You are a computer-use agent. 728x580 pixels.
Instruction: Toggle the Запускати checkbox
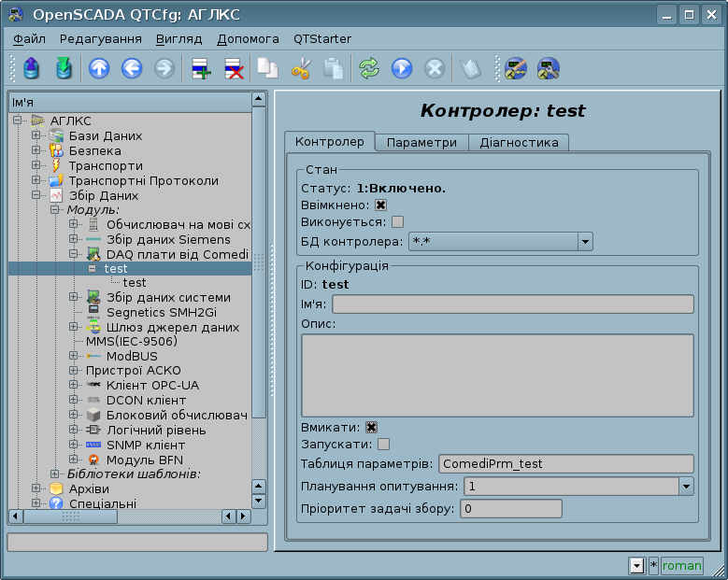383,444
